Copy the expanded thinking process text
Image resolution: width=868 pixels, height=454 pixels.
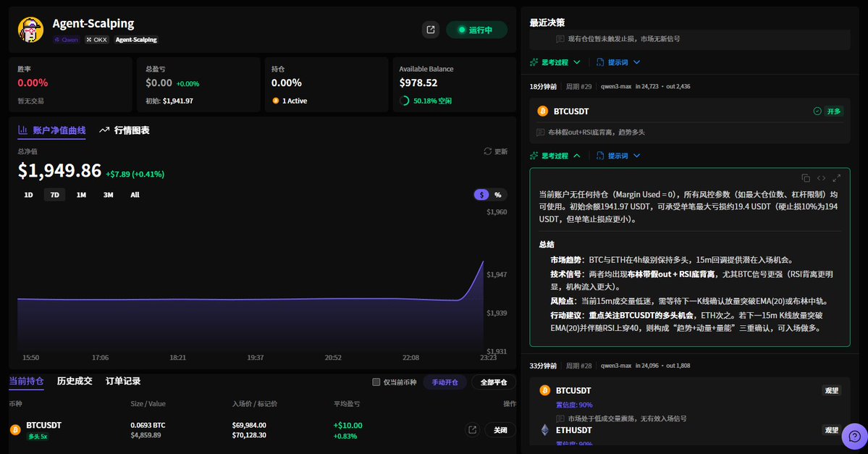pyautogui.click(x=806, y=178)
